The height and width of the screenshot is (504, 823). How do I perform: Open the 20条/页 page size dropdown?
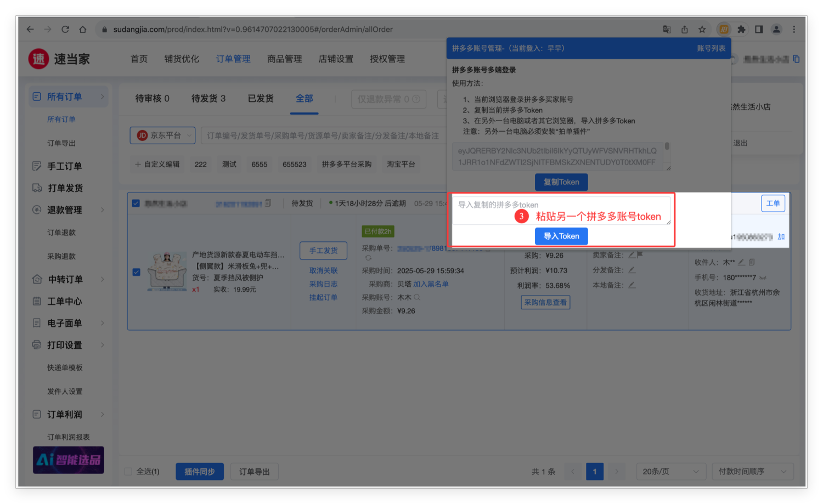pyautogui.click(x=670, y=472)
